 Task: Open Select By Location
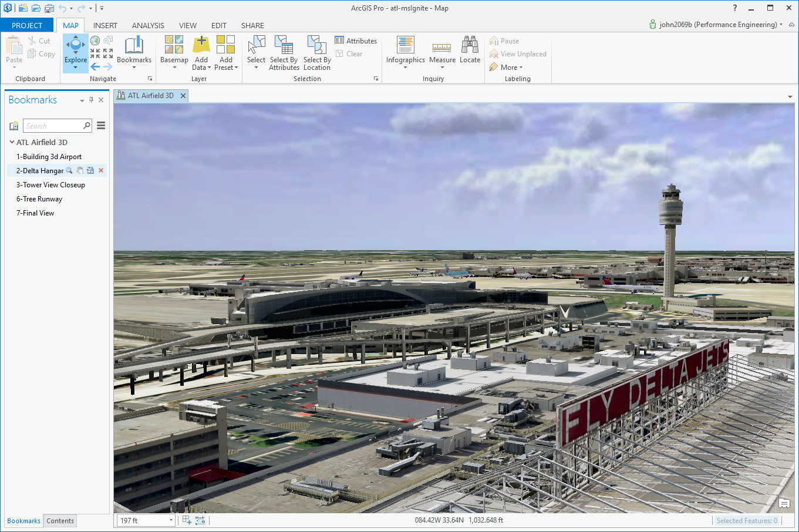[317, 53]
